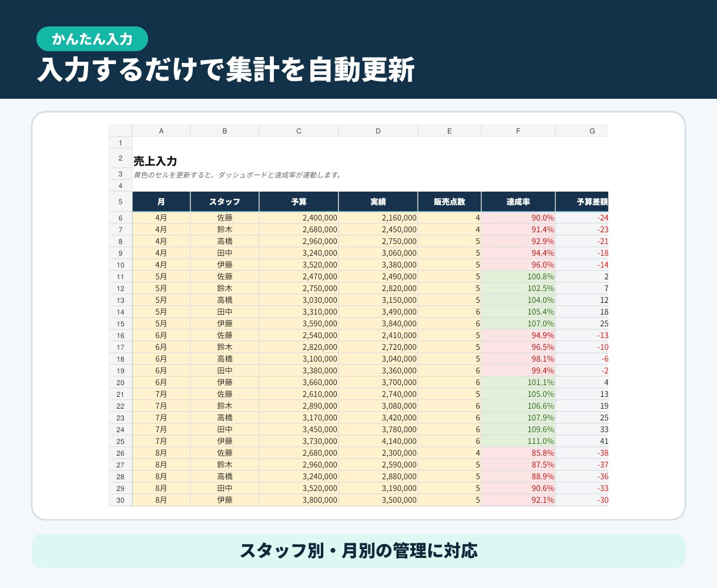717x588 pixels.
Task: Select 田中 staff cell in row 24
Action: pos(225,429)
